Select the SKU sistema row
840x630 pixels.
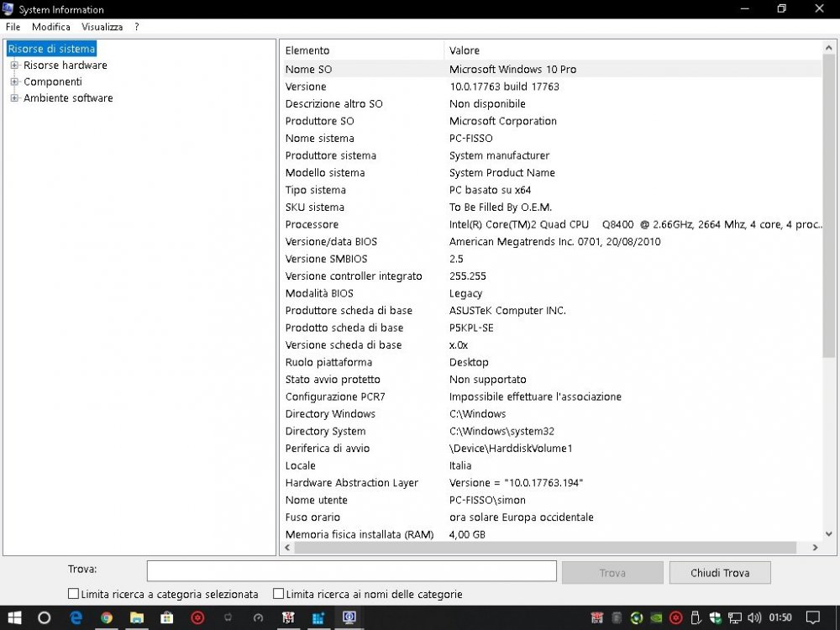click(551, 207)
